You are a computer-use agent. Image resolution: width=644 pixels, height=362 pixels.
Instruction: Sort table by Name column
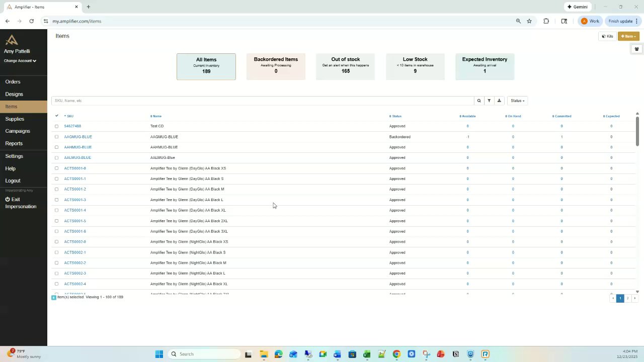156,116
